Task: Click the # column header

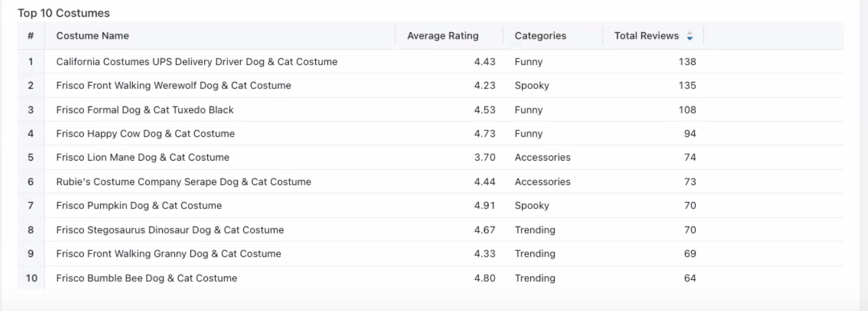Action: 30,36
